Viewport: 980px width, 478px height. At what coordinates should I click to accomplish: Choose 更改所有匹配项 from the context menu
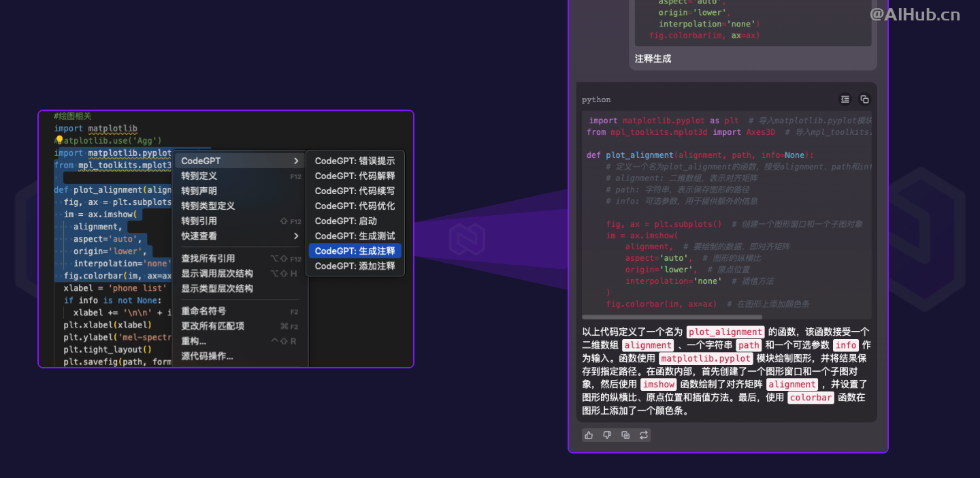(x=240, y=326)
